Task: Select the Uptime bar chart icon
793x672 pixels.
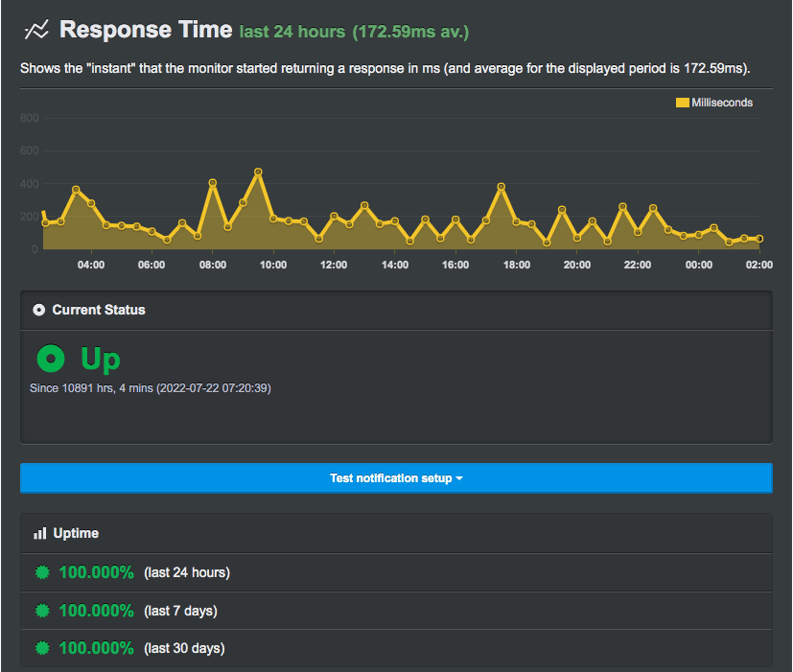Action: pyautogui.click(x=38, y=533)
